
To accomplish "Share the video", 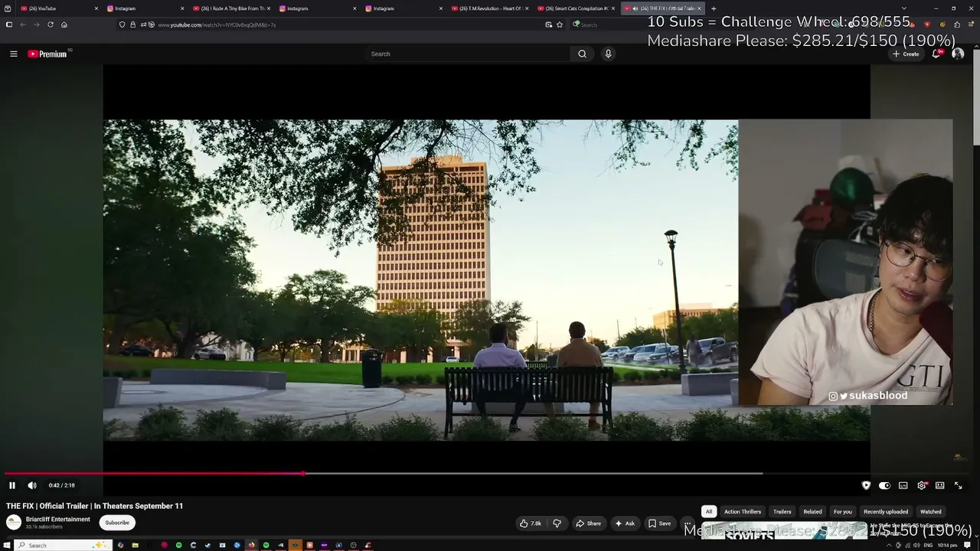I will coord(589,523).
